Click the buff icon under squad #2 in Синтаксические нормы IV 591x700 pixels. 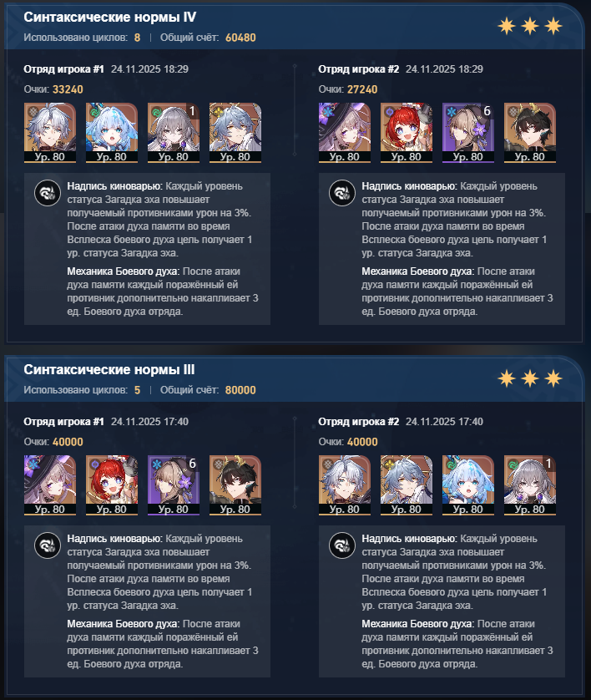(342, 193)
